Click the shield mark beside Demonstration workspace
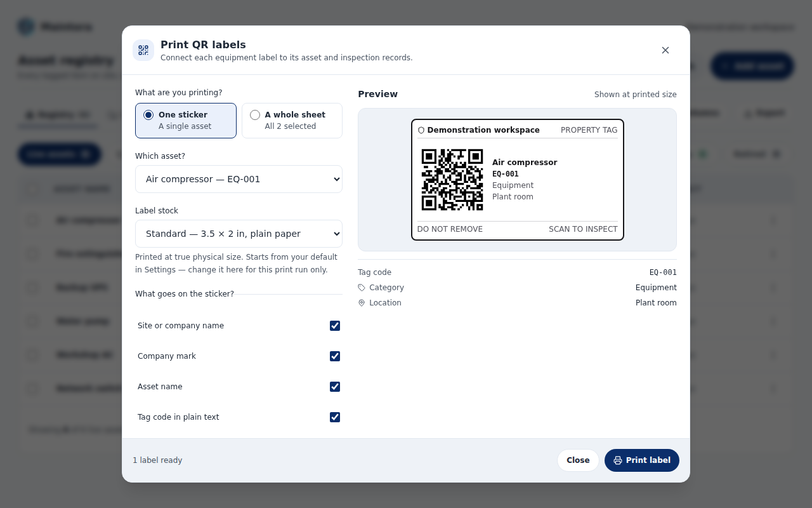The height and width of the screenshot is (508, 812). pos(421,130)
